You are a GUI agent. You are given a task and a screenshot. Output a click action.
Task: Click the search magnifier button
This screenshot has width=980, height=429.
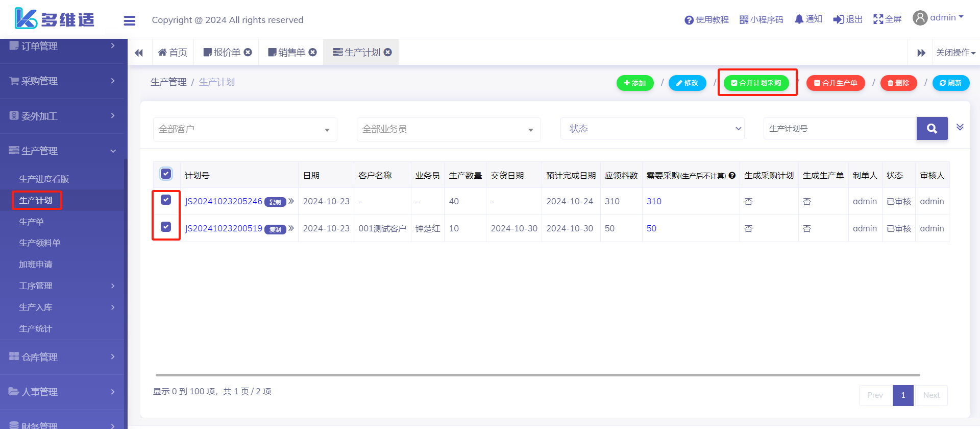(x=932, y=129)
